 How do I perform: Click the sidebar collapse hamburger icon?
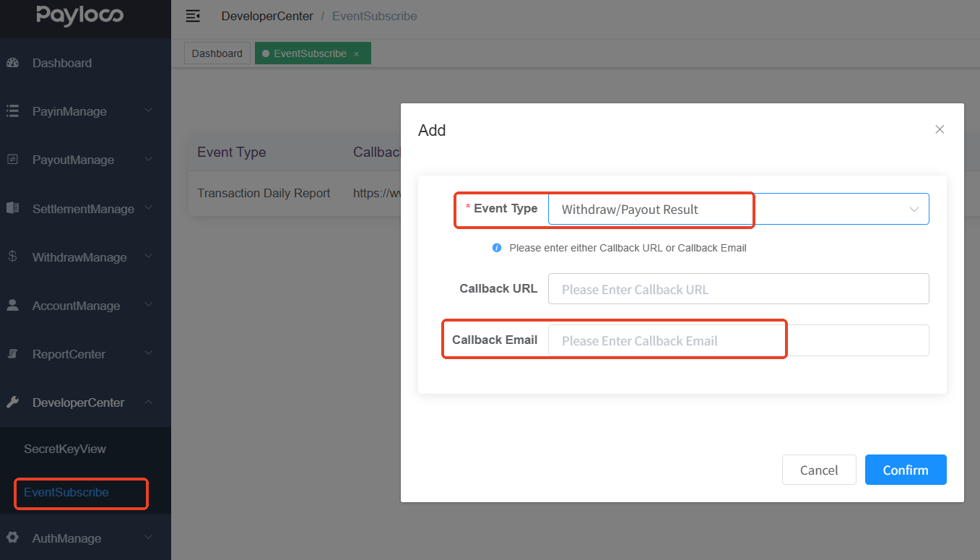(x=192, y=15)
